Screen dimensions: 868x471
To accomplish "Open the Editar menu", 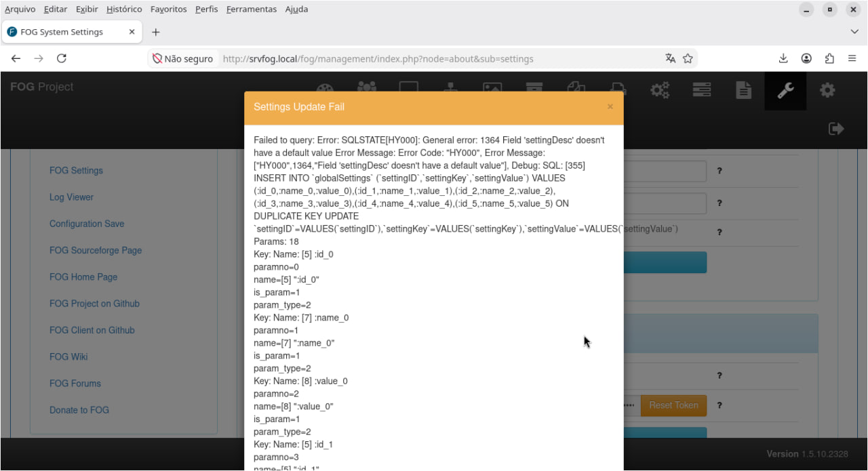I will click(x=55, y=9).
